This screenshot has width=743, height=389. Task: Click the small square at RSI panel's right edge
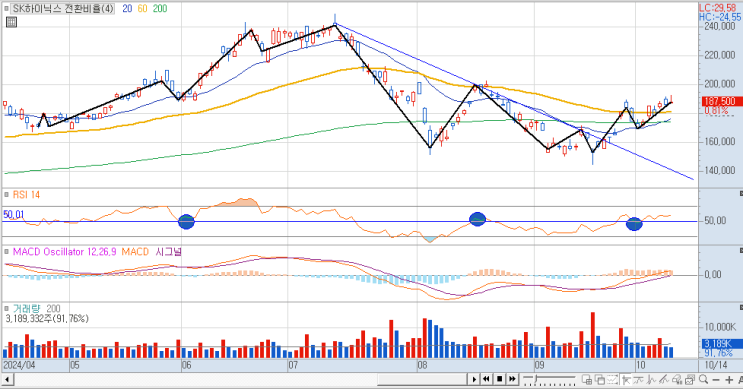(741, 193)
